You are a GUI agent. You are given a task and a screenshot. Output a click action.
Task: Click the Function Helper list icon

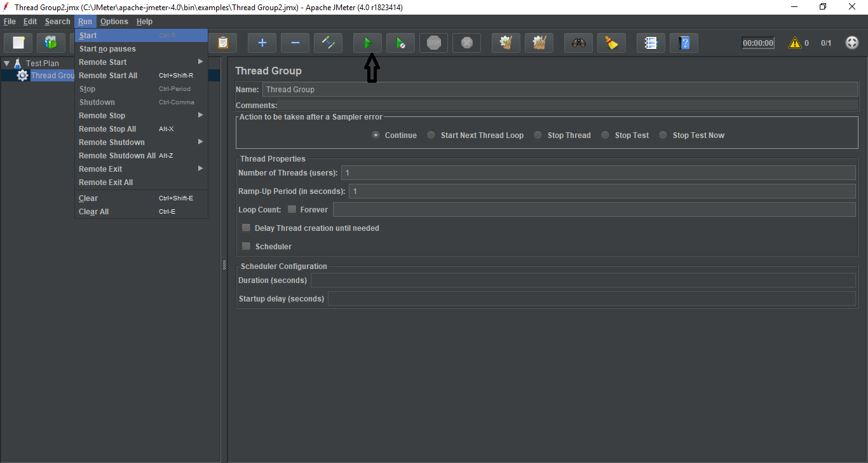pos(651,43)
